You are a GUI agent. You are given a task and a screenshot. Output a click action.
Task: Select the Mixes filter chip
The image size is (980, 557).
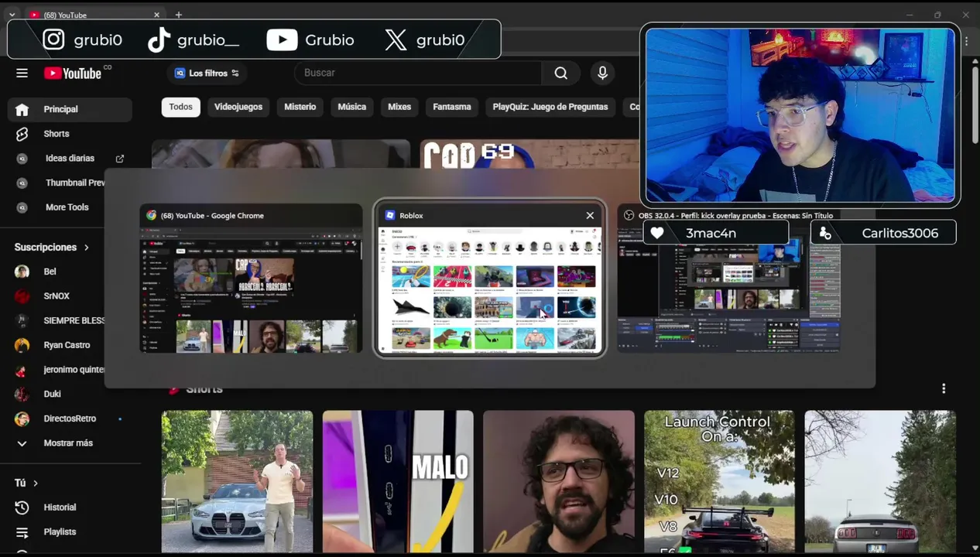click(399, 107)
